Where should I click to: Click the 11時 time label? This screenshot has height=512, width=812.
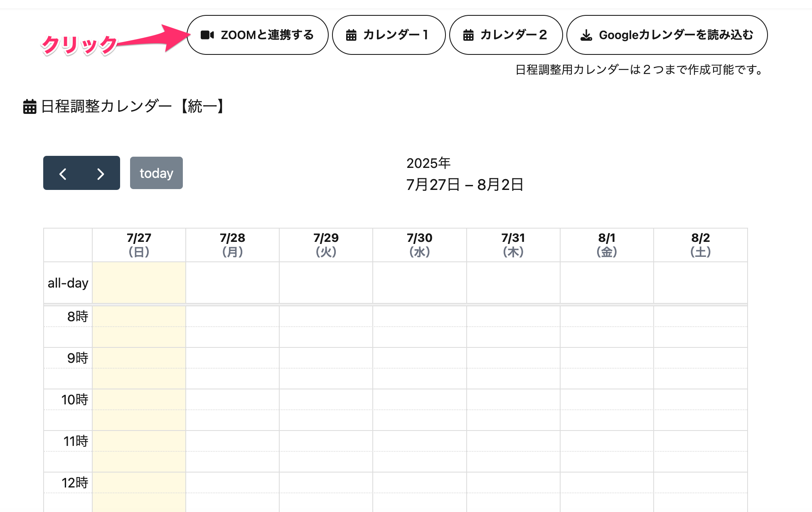(x=76, y=441)
